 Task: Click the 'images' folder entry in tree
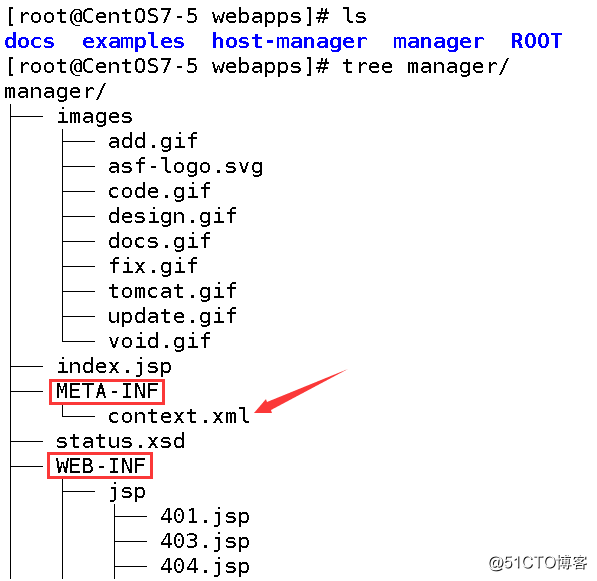94,117
